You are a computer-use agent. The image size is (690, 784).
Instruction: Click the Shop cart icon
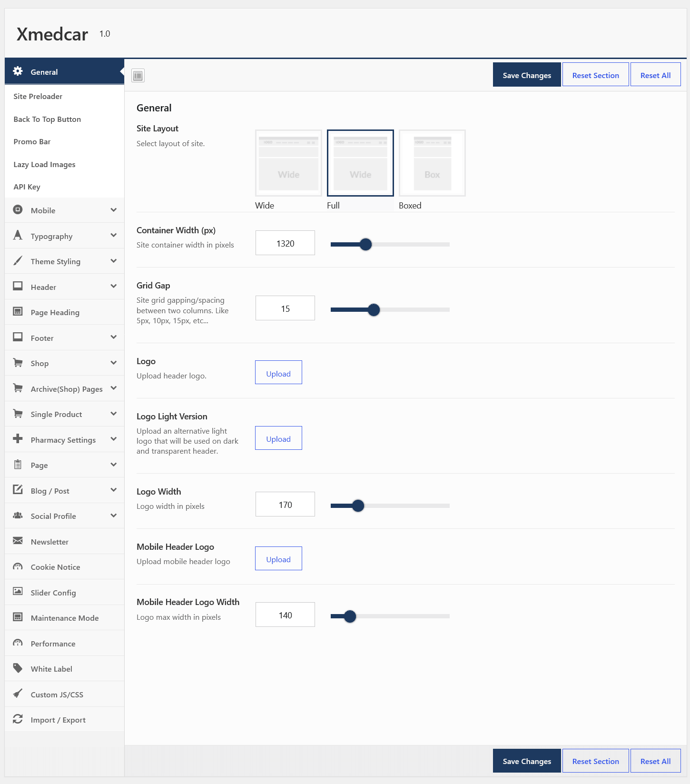point(18,362)
